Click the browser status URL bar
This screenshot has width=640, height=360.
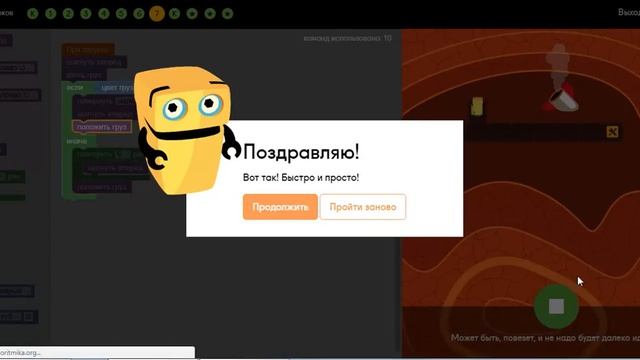tap(97, 353)
